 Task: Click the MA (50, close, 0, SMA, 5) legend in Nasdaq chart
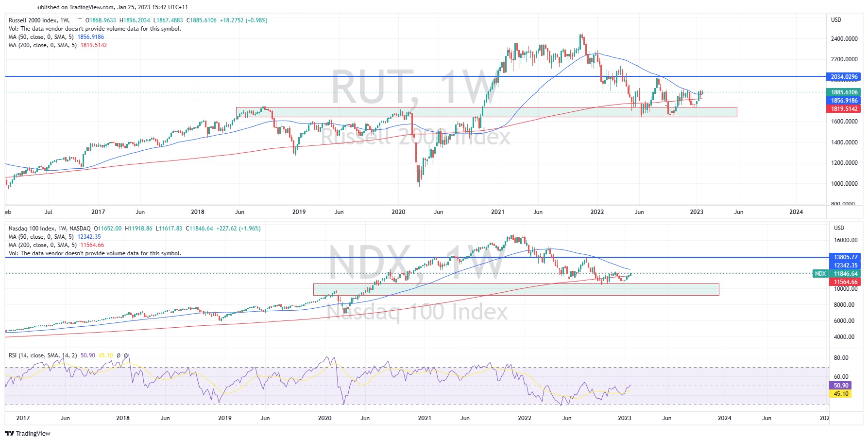tap(41, 237)
